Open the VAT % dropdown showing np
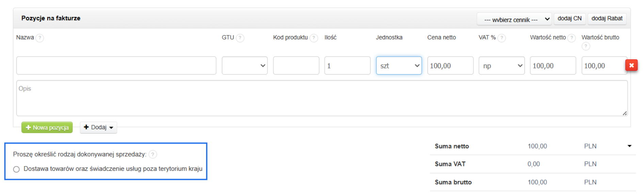The width and height of the screenshot is (644, 196). 502,66
